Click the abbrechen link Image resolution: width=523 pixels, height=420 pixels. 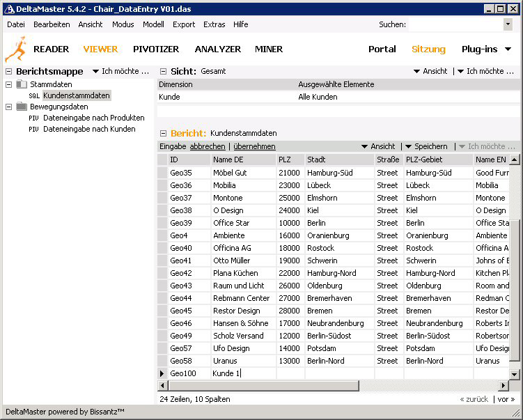click(x=208, y=146)
